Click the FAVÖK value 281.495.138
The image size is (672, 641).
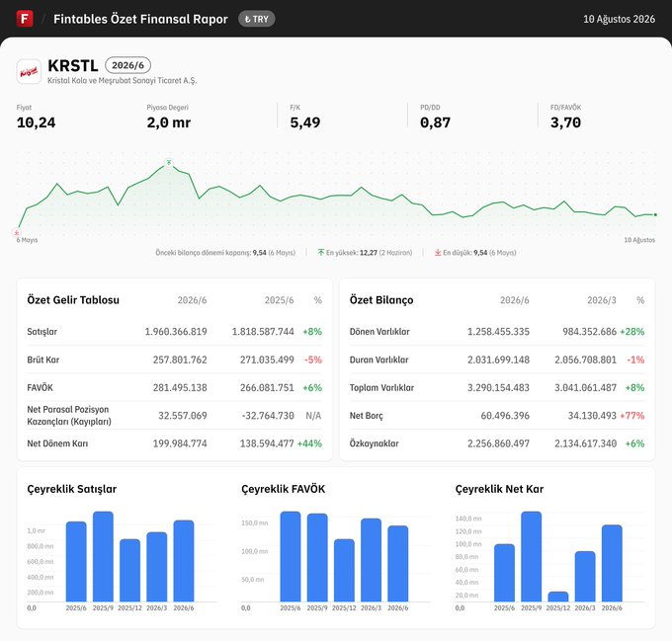click(x=180, y=387)
